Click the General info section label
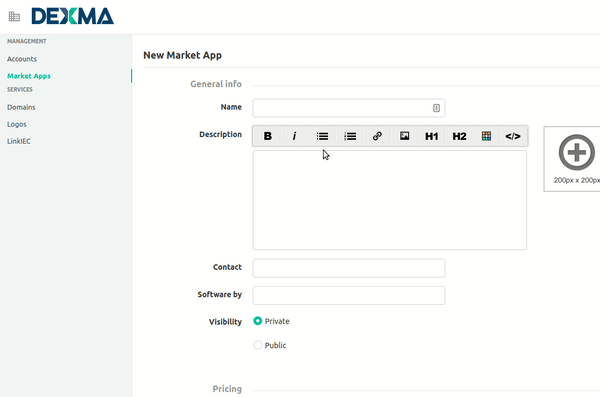Viewport: 600px width, 397px height. (x=216, y=84)
